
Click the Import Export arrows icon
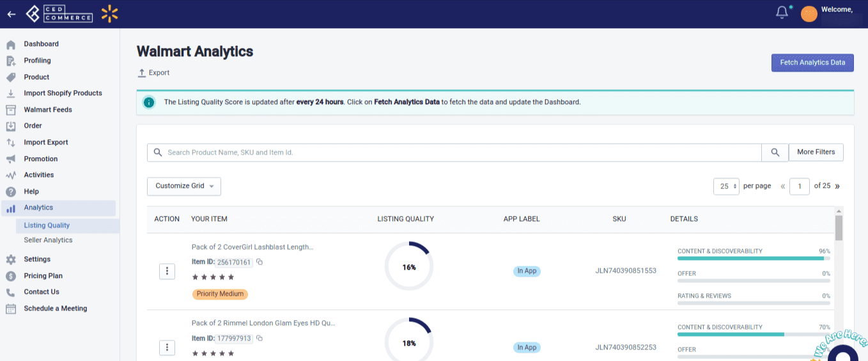pyautogui.click(x=11, y=142)
